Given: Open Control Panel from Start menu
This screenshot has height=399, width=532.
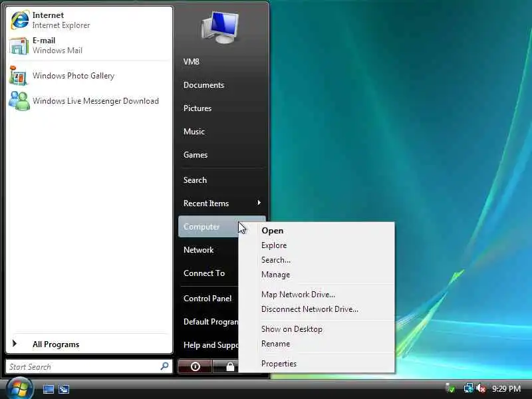Looking at the screenshot, I should 207,299.
